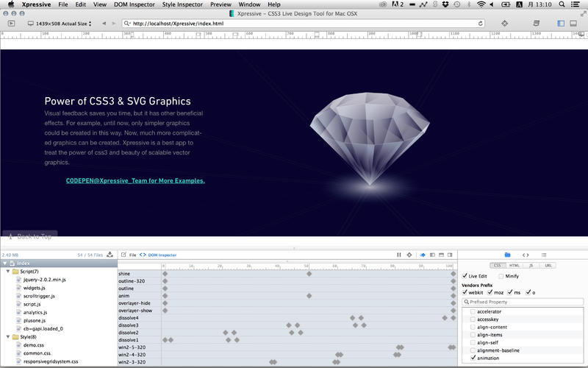Screen dimensions: 588x368
Task: Click the anim middle keyframe at 50
Action: [309, 296]
